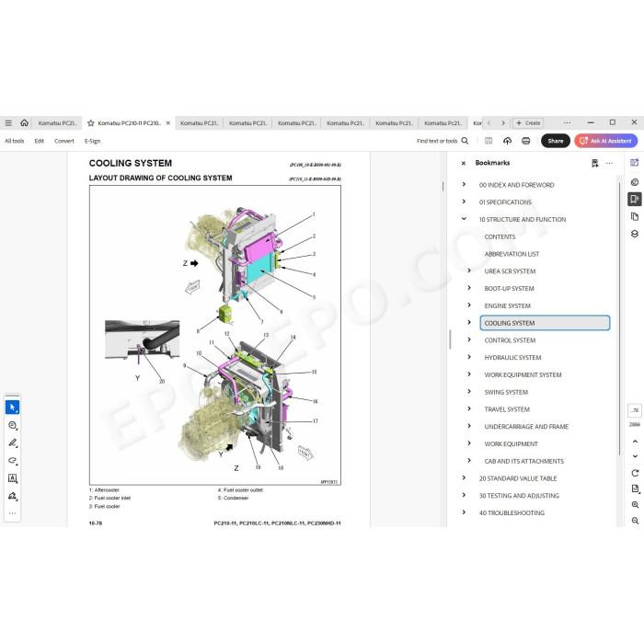
Task: Open the All tools menu
Action: pos(15,141)
